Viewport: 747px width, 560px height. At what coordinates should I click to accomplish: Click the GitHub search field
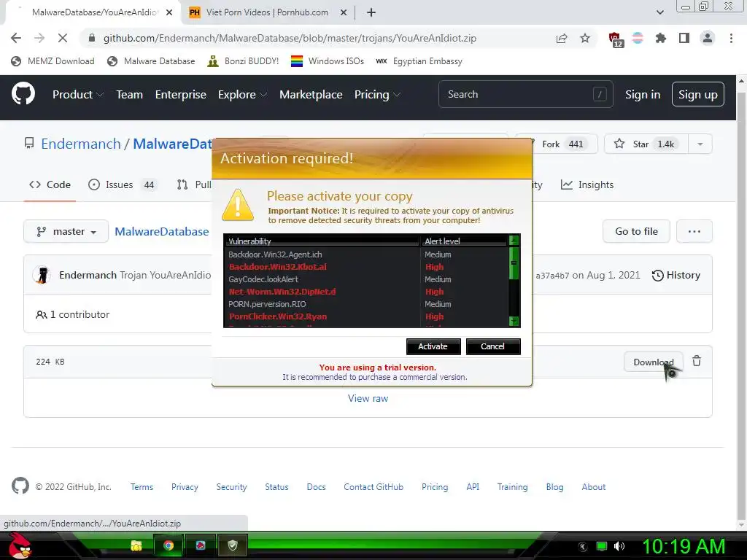click(x=525, y=94)
